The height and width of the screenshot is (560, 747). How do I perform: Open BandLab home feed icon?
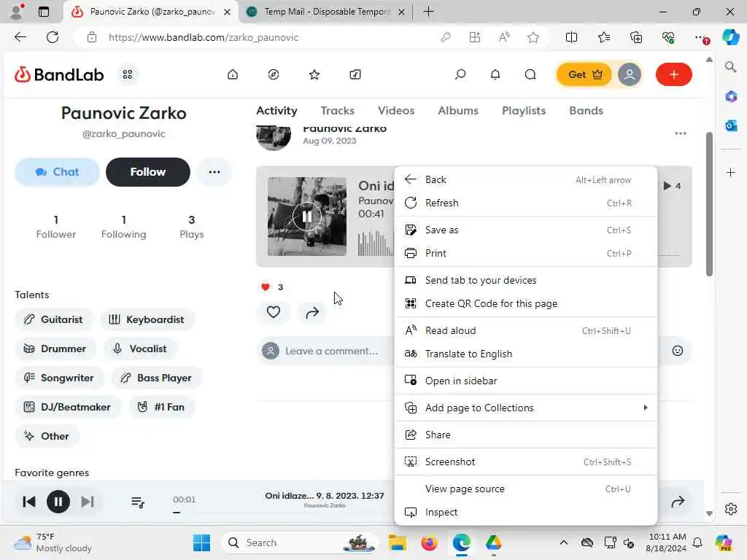point(233,74)
